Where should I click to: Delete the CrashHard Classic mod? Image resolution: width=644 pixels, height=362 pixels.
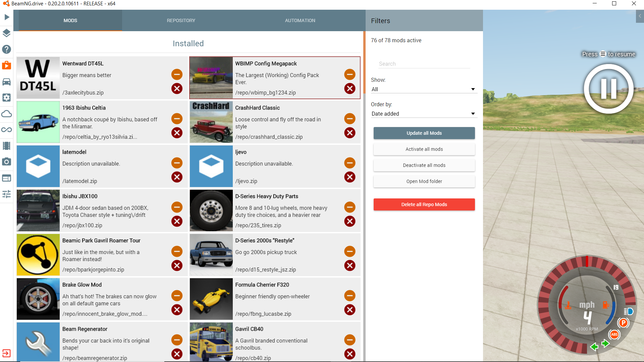(350, 133)
